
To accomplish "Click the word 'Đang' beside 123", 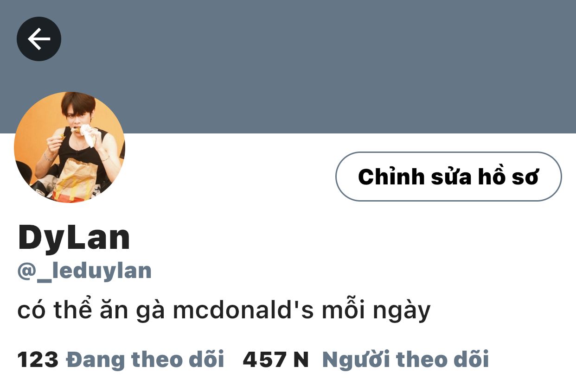I will (x=96, y=360).
